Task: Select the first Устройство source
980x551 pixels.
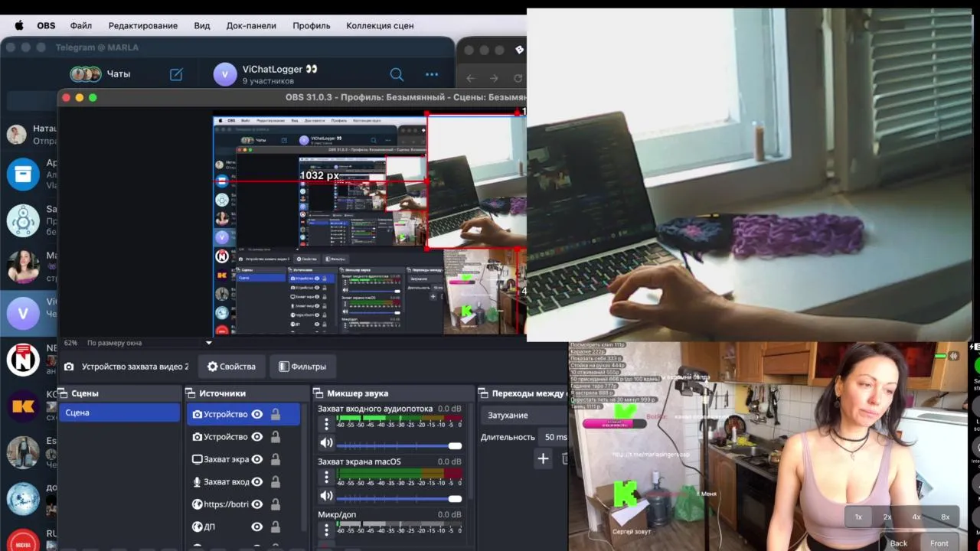Action: coord(220,414)
